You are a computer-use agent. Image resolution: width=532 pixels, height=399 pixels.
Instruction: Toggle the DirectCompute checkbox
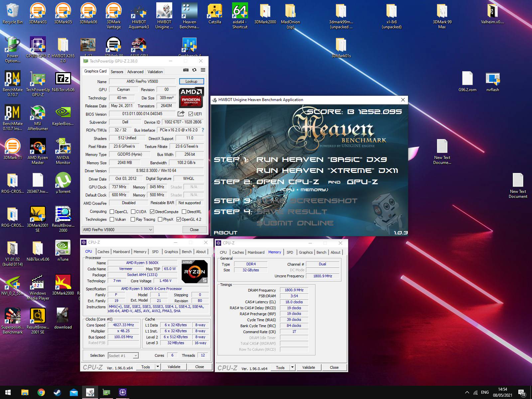(x=152, y=211)
